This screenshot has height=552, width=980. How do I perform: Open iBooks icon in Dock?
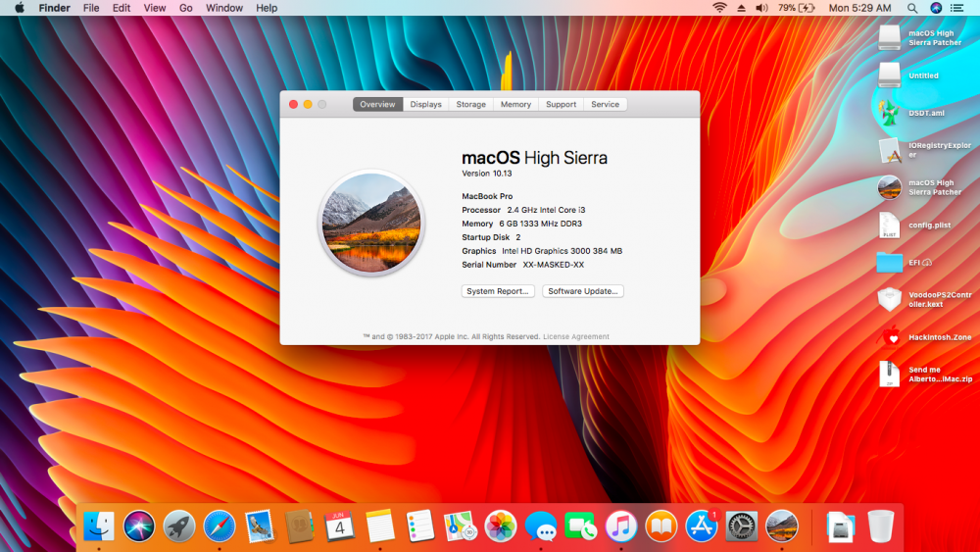[x=661, y=526]
